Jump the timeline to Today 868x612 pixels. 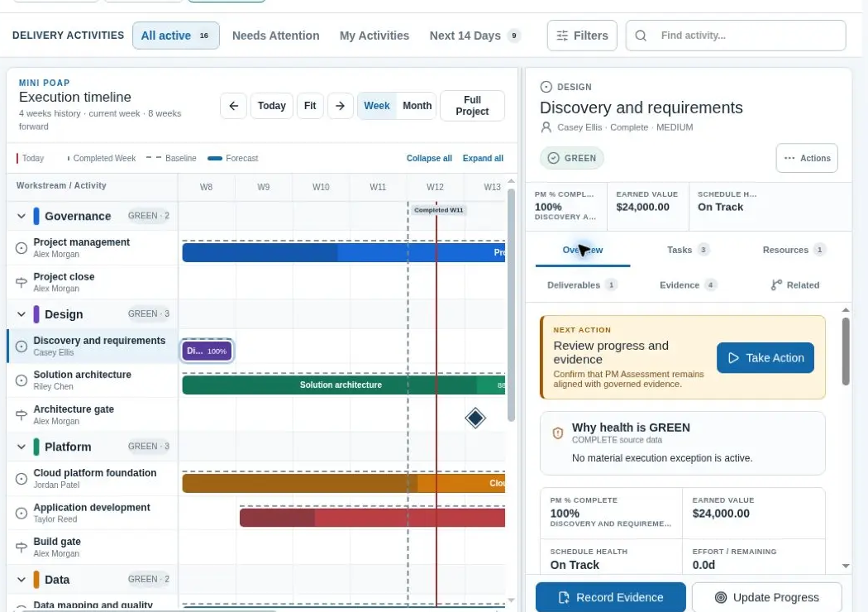coord(272,106)
